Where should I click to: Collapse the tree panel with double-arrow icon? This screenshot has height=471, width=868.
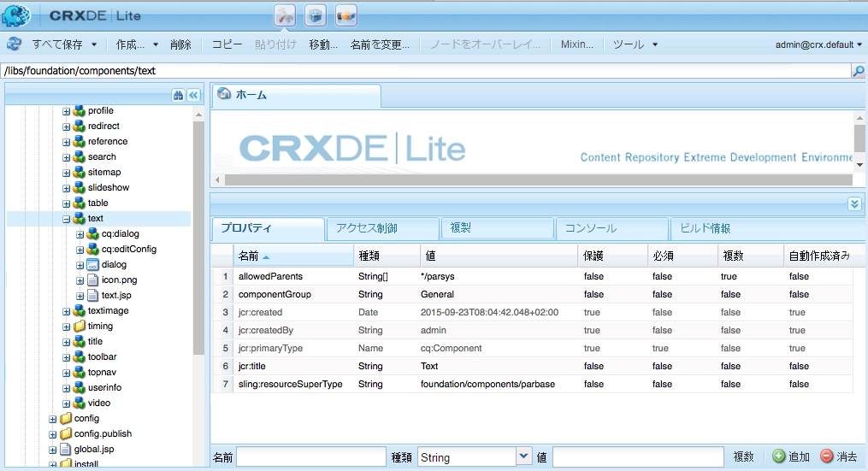pos(193,95)
